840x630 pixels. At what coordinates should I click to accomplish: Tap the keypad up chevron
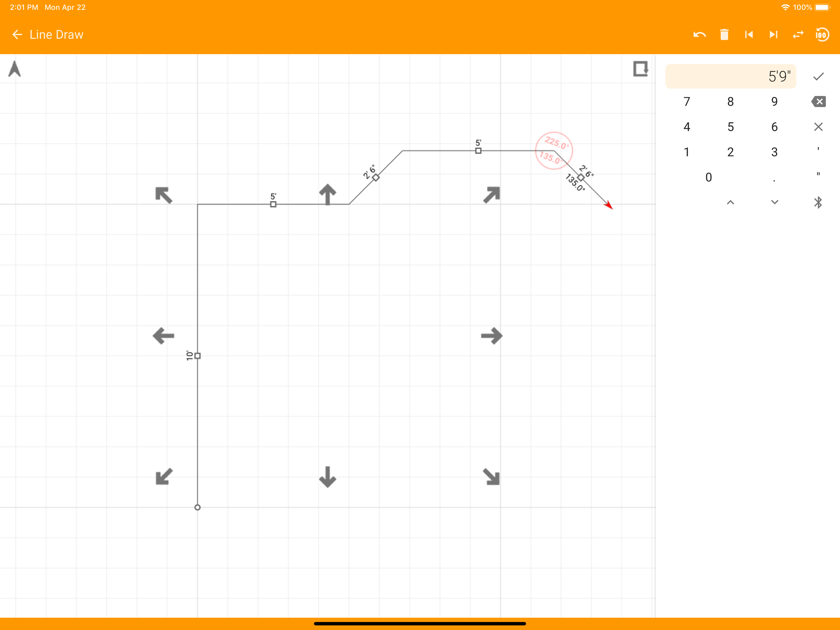click(x=730, y=202)
